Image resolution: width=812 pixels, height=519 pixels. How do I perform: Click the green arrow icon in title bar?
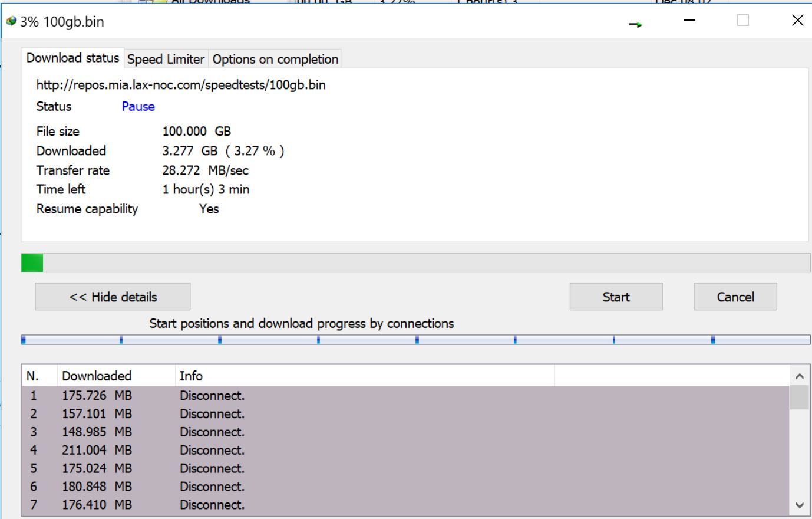coord(635,24)
